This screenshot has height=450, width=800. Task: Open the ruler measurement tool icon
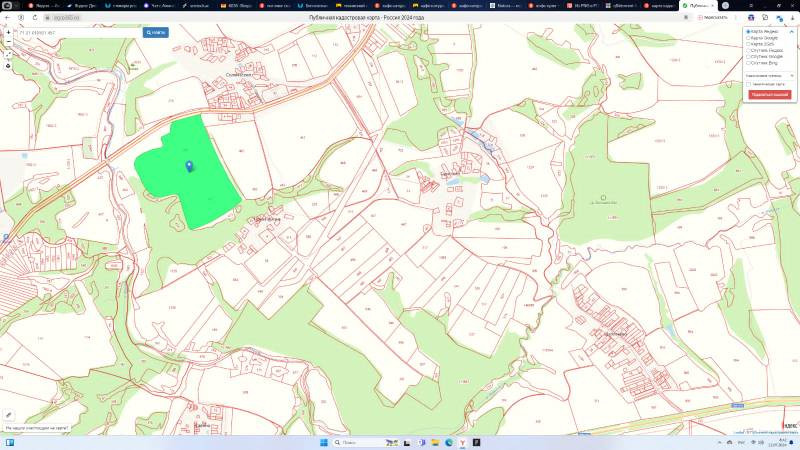pos(8,414)
